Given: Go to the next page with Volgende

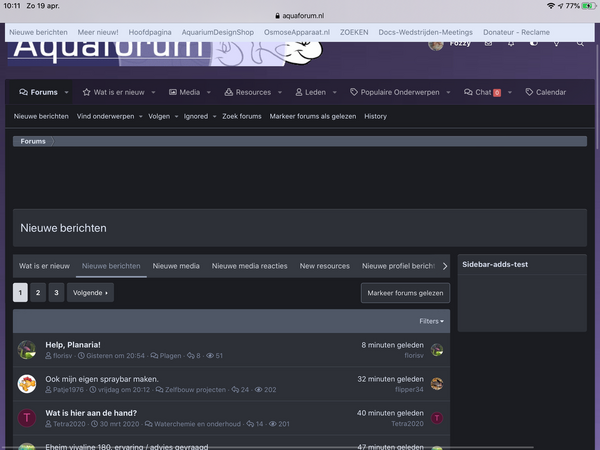Looking at the screenshot, I should pos(90,293).
